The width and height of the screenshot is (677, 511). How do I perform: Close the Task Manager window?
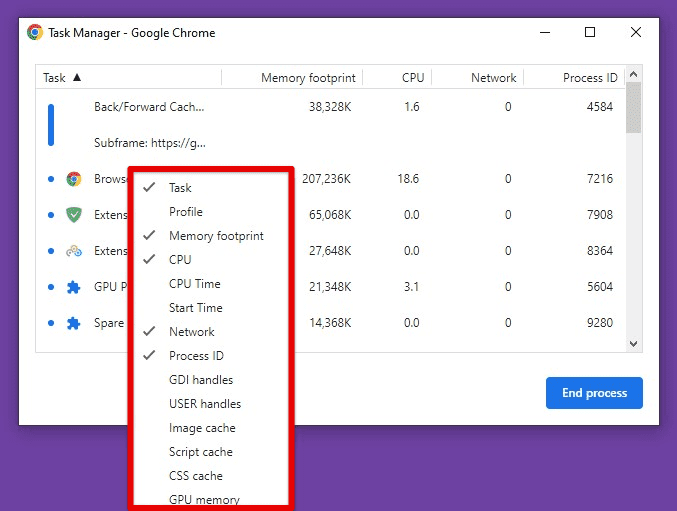click(x=636, y=32)
